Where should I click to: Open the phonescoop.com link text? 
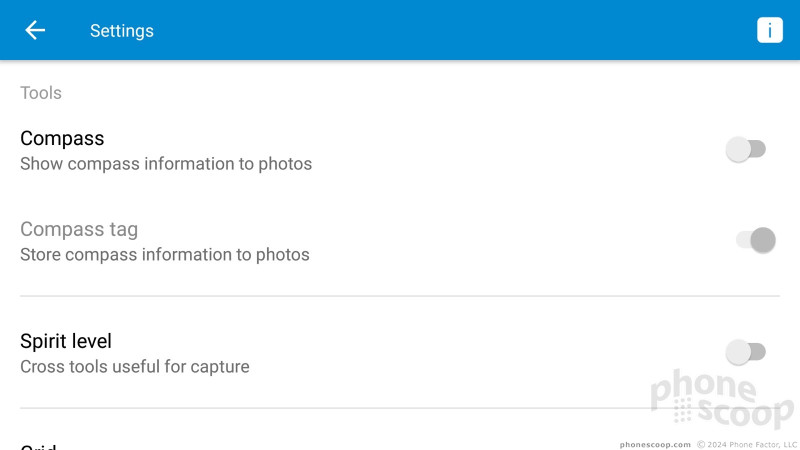[655, 444]
